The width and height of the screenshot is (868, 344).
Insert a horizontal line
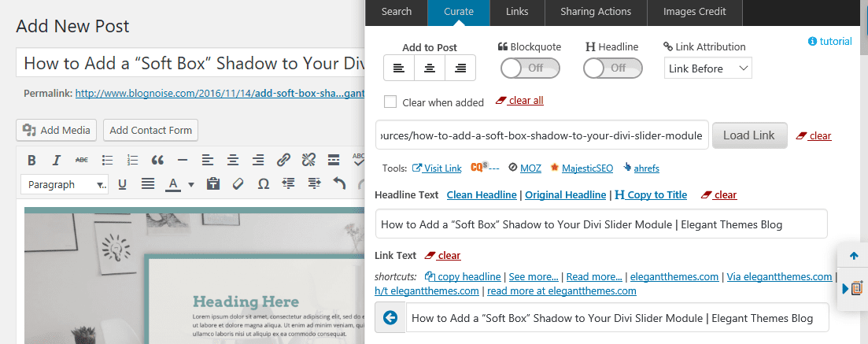pyautogui.click(x=182, y=161)
